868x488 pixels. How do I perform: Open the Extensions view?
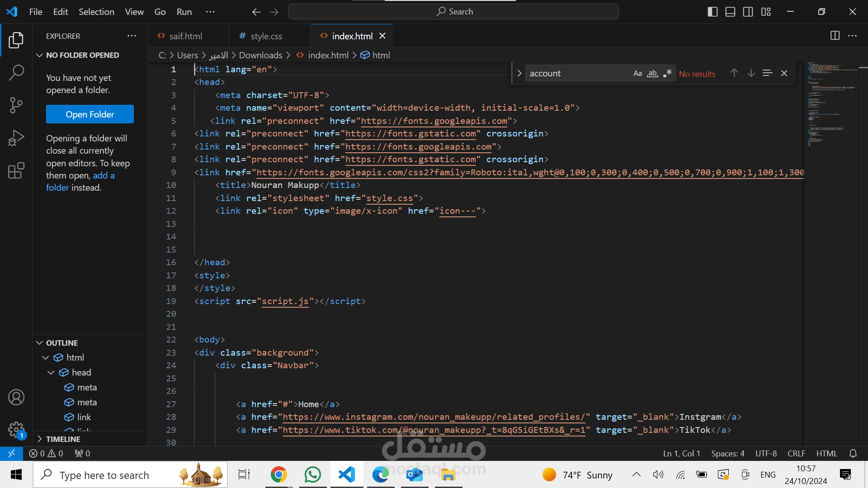click(16, 170)
